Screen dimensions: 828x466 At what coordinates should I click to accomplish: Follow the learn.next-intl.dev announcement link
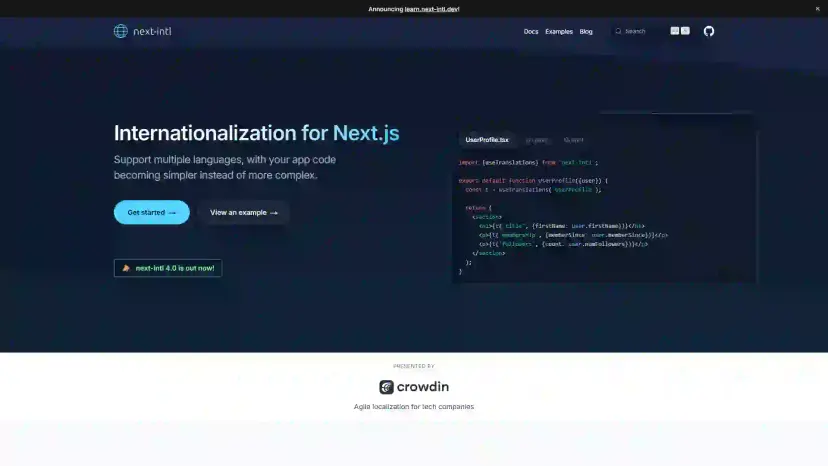point(434,8)
